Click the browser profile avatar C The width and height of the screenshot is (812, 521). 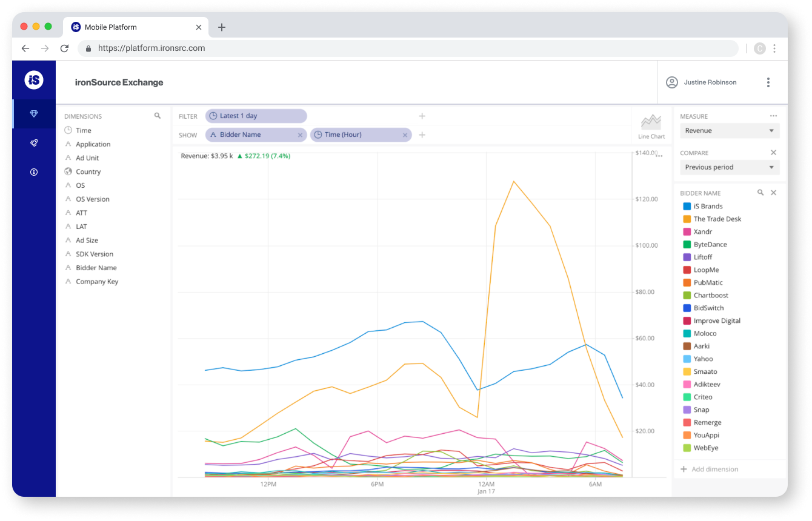coord(760,48)
